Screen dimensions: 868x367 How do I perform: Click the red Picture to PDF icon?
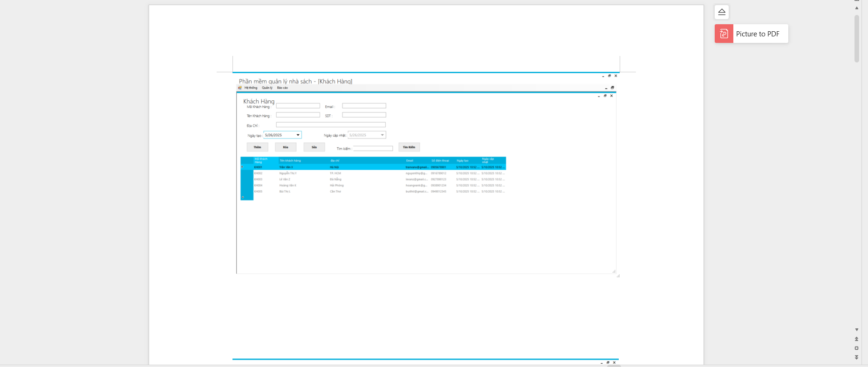pos(724,34)
